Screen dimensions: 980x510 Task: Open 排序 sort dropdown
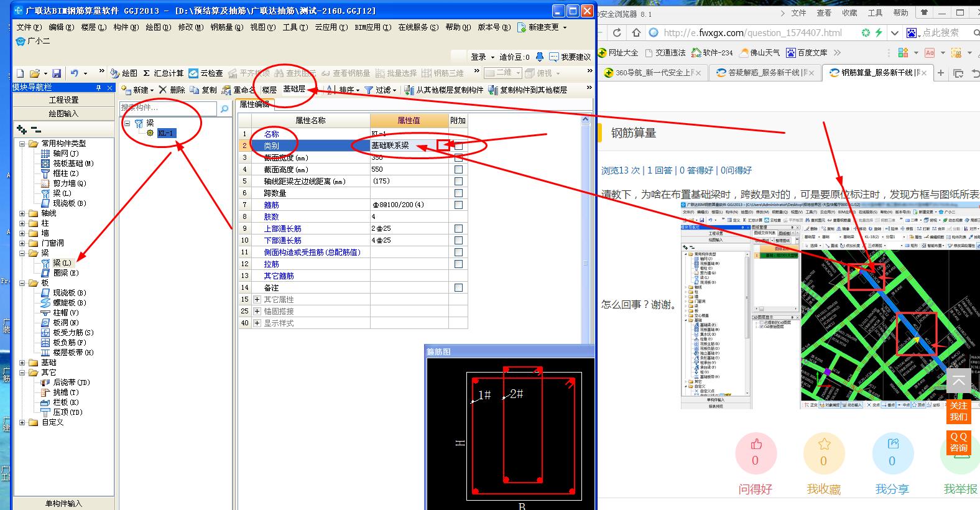pyautogui.click(x=343, y=90)
